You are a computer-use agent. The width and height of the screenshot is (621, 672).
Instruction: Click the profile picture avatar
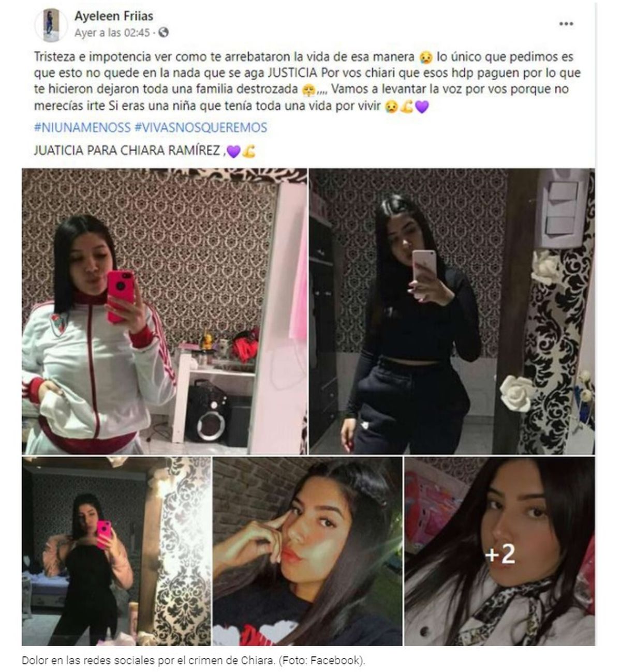coord(51,25)
